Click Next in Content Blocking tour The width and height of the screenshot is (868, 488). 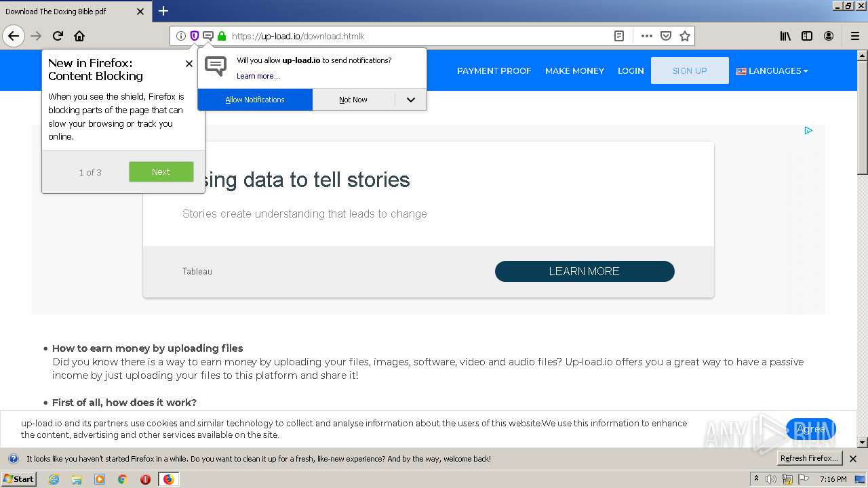point(161,171)
